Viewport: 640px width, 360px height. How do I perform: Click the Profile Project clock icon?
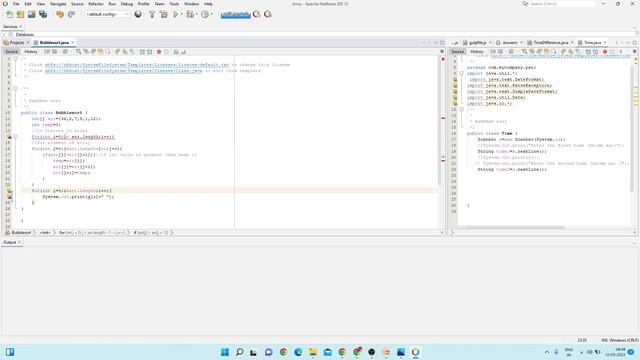click(x=205, y=14)
